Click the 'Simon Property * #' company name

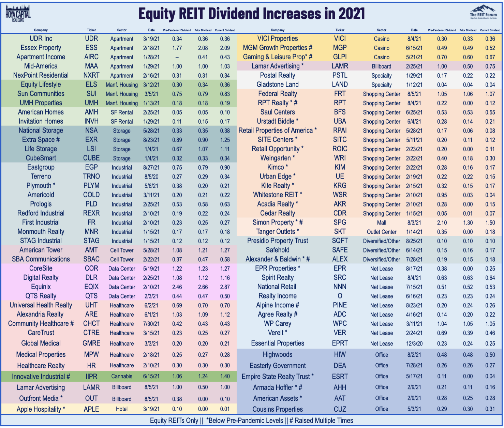278,223
